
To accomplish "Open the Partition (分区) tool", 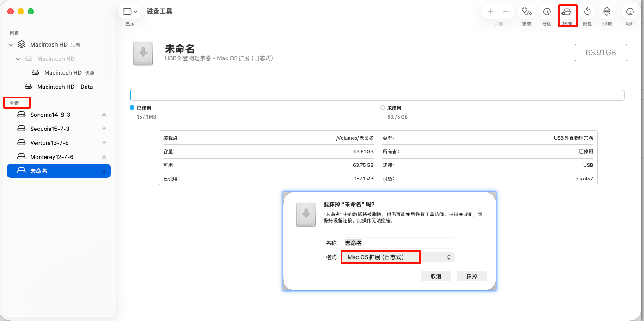I will coord(547,12).
